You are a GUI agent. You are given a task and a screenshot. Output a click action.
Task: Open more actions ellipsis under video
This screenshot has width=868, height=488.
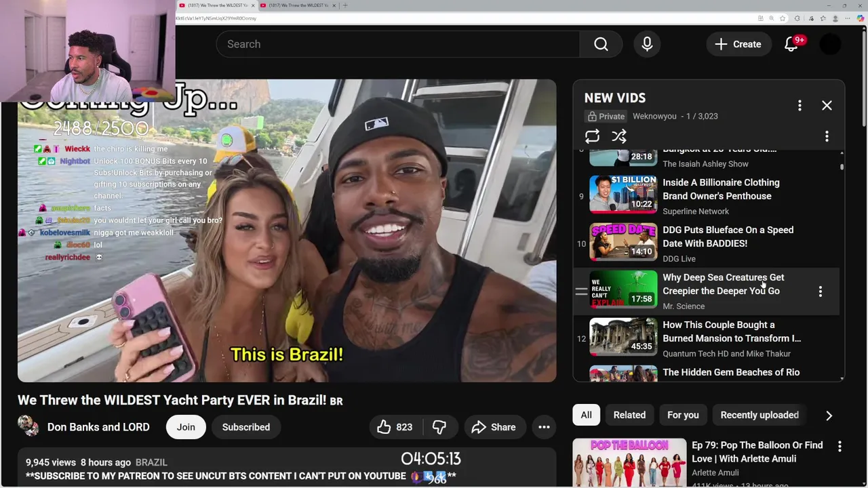pyautogui.click(x=544, y=427)
